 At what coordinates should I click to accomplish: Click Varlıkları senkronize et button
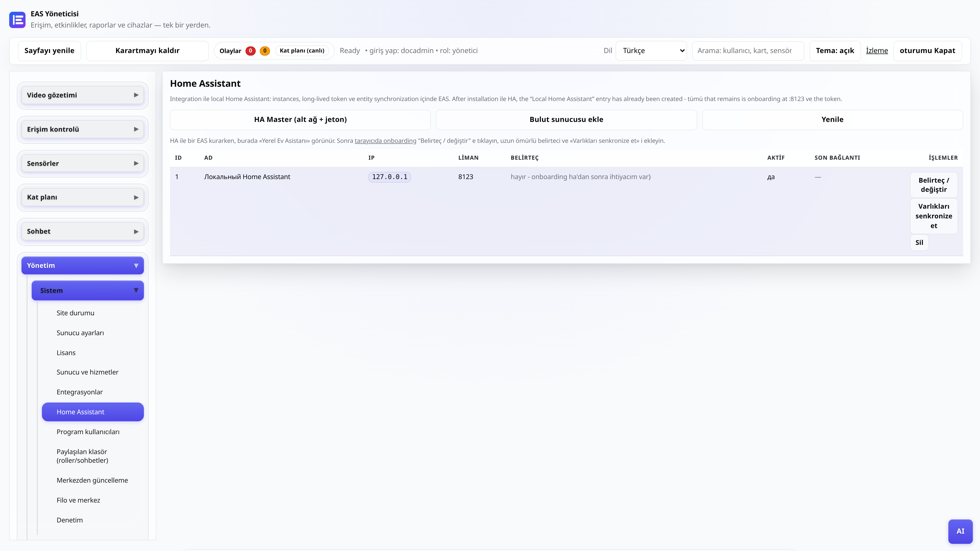934,216
